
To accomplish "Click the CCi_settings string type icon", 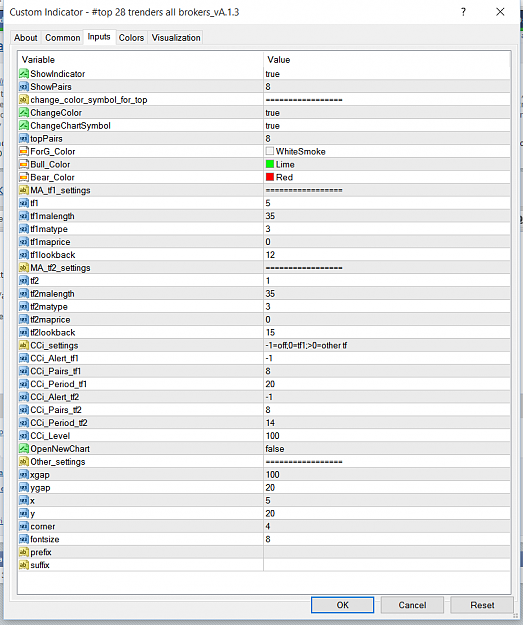I will click(x=24, y=345).
